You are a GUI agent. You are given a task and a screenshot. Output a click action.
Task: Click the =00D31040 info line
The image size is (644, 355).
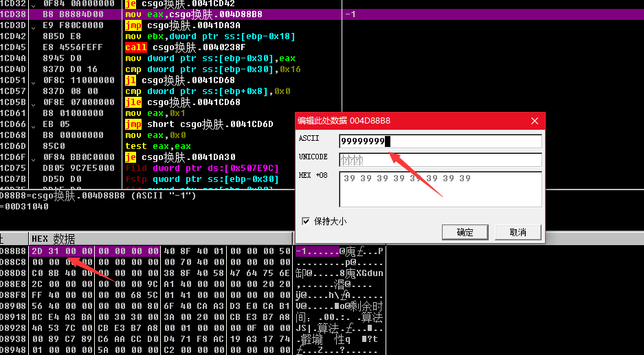pos(25,207)
